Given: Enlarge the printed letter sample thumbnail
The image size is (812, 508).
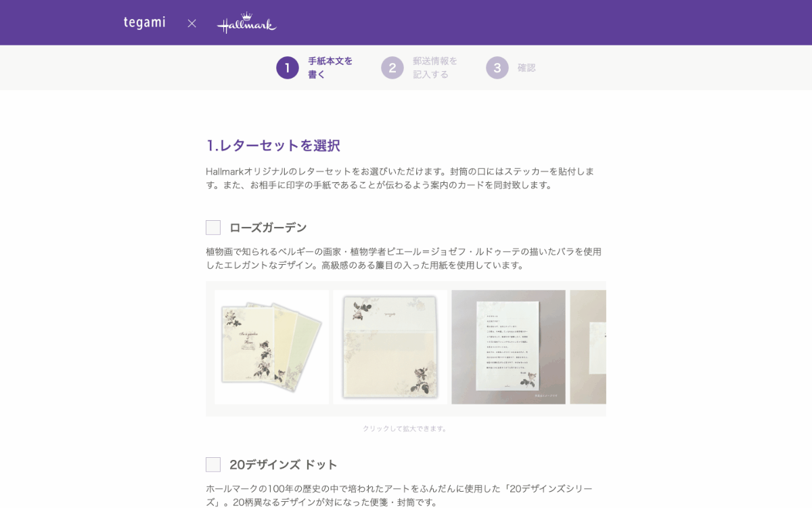Looking at the screenshot, I should [508, 347].
